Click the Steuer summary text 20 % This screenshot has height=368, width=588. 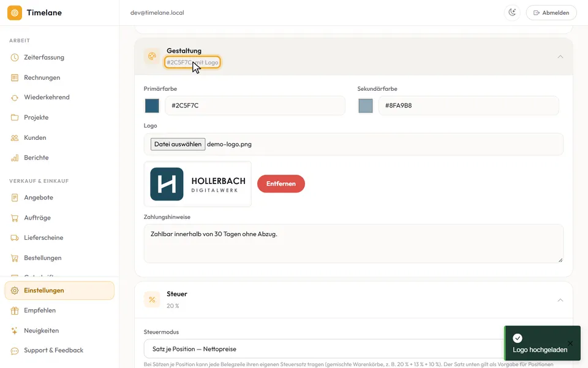pyautogui.click(x=173, y=305)
